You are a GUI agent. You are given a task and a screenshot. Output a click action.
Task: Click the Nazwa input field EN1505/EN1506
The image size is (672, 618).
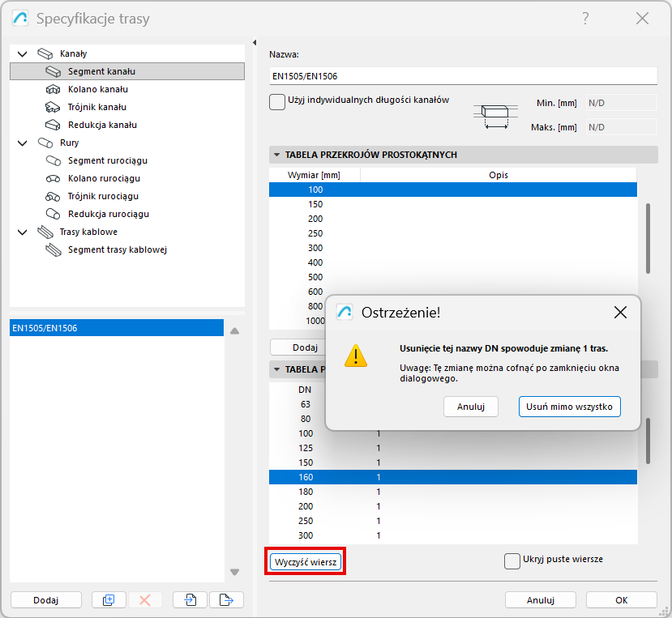[x=463, y=76]
